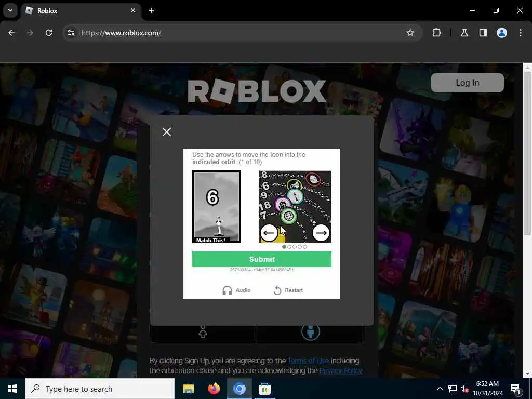Screen dimensions: 532x399
Task: Open Chrome's three-dot menu
Action: pyautogui.click(x=521, y=33)
